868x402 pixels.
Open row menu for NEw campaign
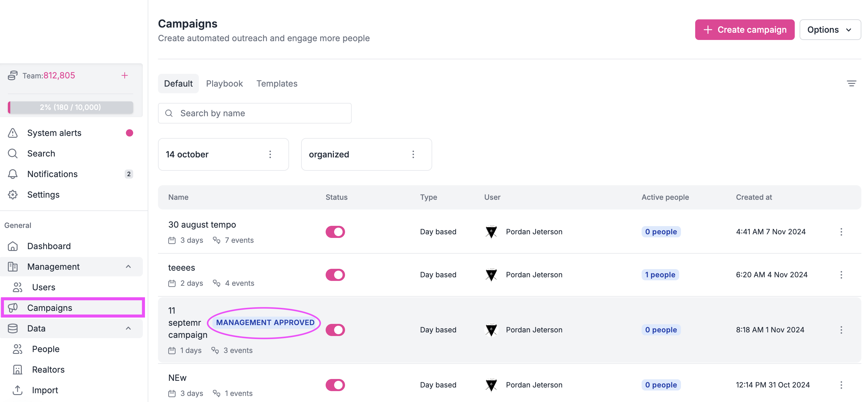[841, 384]
